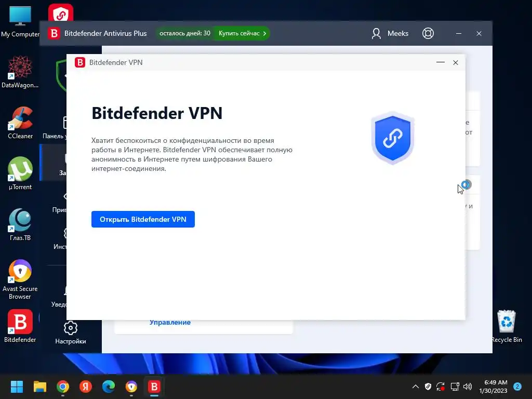Click the Bitdefender taskbar icon

tap(154, 387)
